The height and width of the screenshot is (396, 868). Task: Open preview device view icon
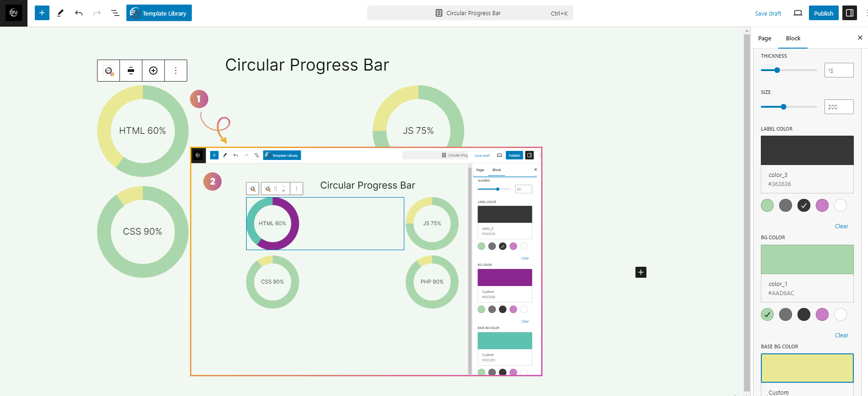pyautogui.click(x=798, y=13)
